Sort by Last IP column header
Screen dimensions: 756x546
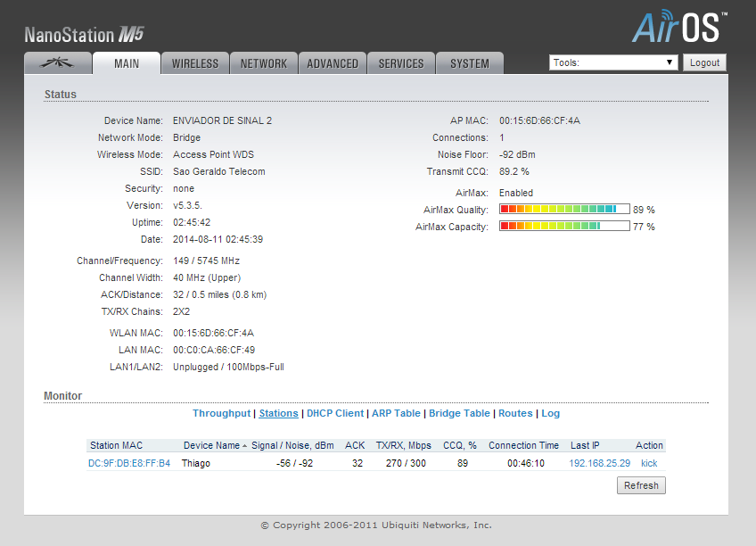585,445
